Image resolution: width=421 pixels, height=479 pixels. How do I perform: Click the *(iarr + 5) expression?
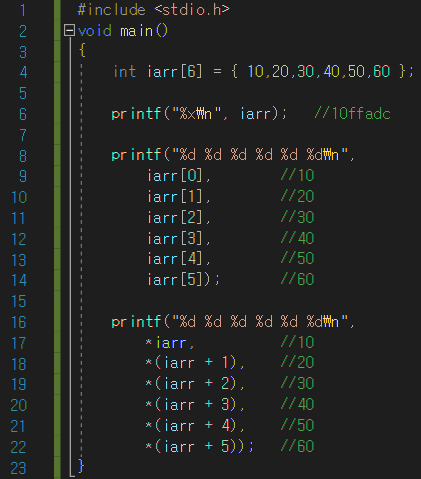[191, 447]
